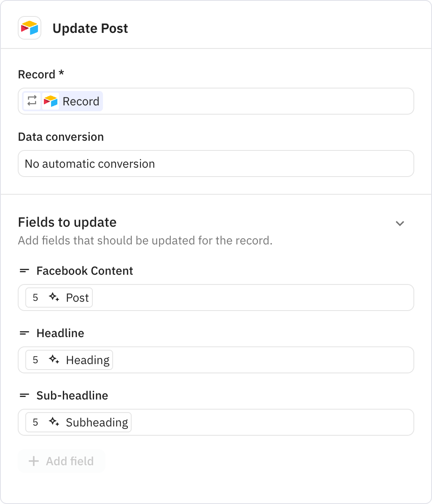Click the AI sparkle icon in the Heading token
432x504 pixels.
[54, 360]
